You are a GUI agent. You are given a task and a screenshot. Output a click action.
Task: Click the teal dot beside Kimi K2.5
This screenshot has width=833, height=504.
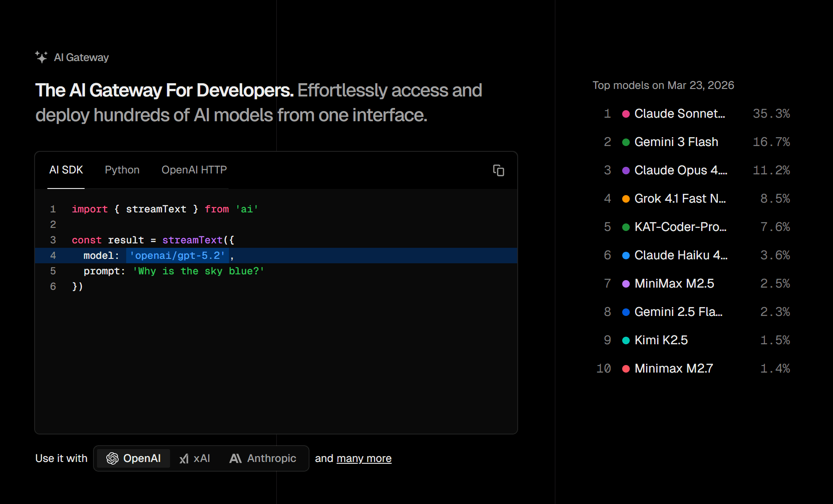tap(626, 341)
